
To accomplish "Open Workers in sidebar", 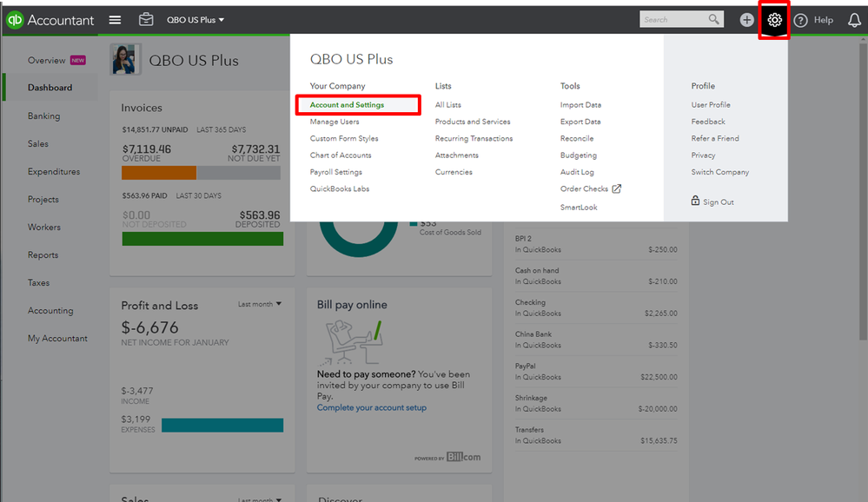I will coord(43,227).
